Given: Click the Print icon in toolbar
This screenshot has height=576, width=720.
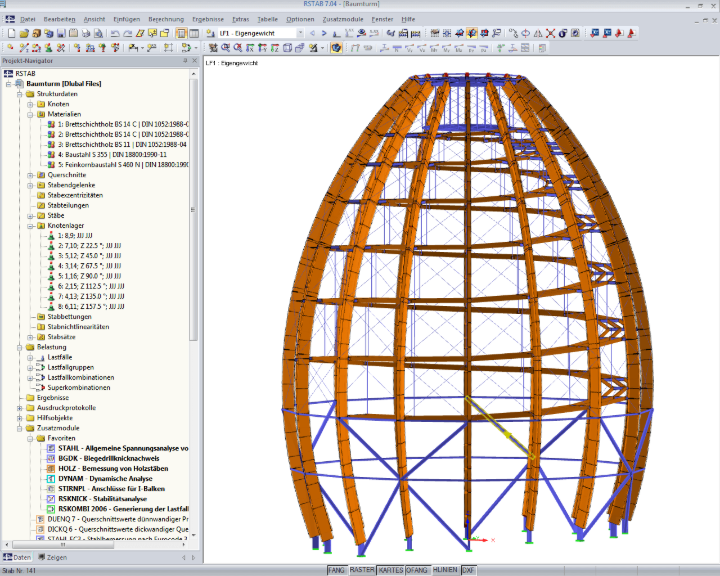Looking at the screenshot, I should point(86,34).
